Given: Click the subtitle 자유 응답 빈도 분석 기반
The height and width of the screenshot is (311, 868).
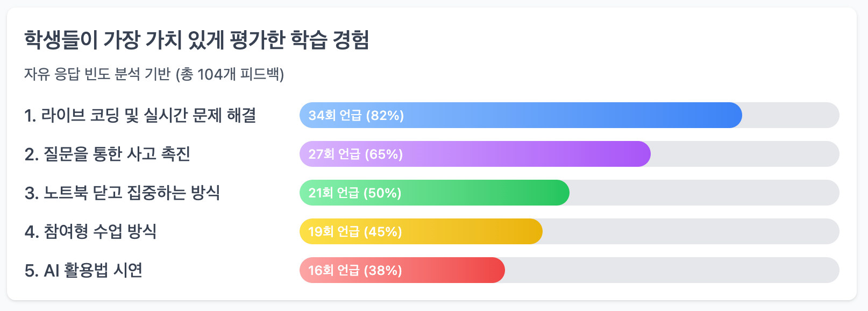Looking at the screenshot, I should point(97,74).
